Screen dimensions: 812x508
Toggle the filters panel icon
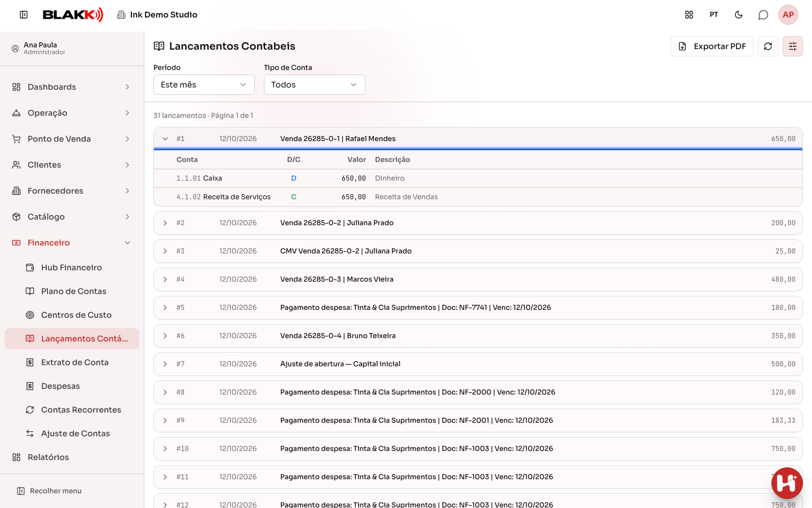click(x=793, y=46)
